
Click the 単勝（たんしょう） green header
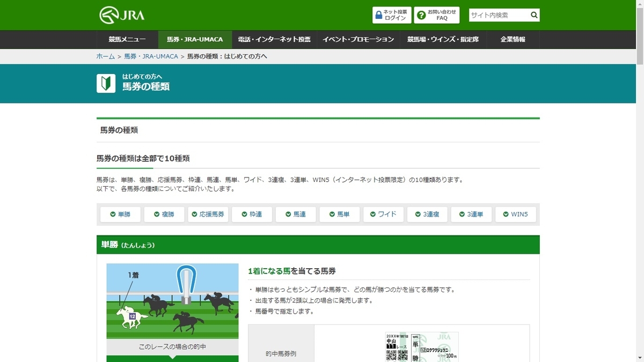click(x=318, y=245)
